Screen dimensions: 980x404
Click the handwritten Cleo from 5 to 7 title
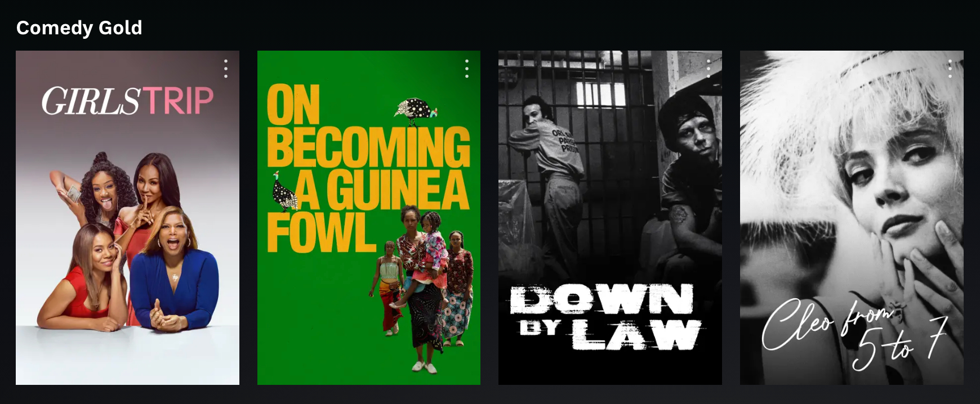click(854, 333)
